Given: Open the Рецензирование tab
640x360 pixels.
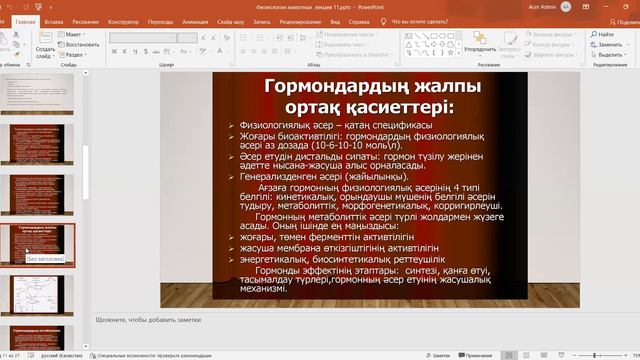Looking at the screenshot, I should click(x=300, y=22).
